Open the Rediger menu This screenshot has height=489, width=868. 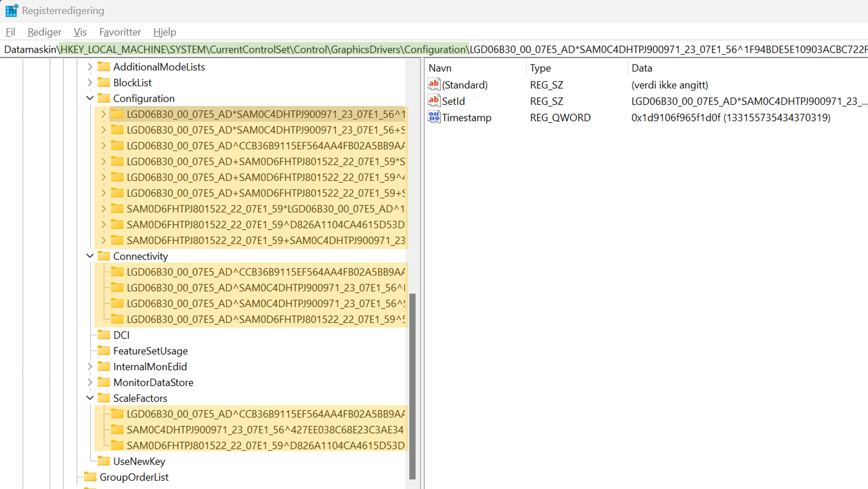pyautogui.click(x=44, y=32)
